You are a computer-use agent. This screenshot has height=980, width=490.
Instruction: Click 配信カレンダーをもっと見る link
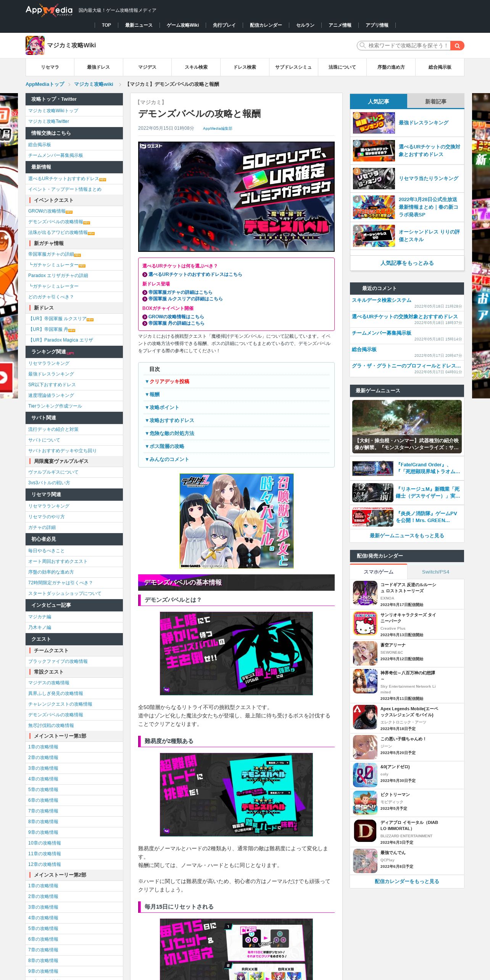coord(407,882)
